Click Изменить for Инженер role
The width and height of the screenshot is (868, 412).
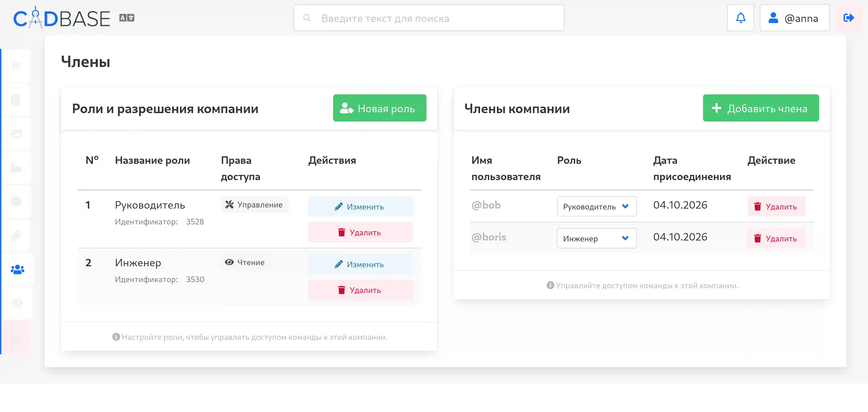tap(360, 264)
